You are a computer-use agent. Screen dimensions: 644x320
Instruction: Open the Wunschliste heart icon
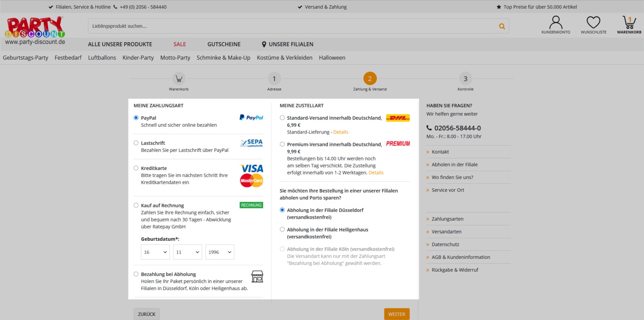tap(593, 22)
